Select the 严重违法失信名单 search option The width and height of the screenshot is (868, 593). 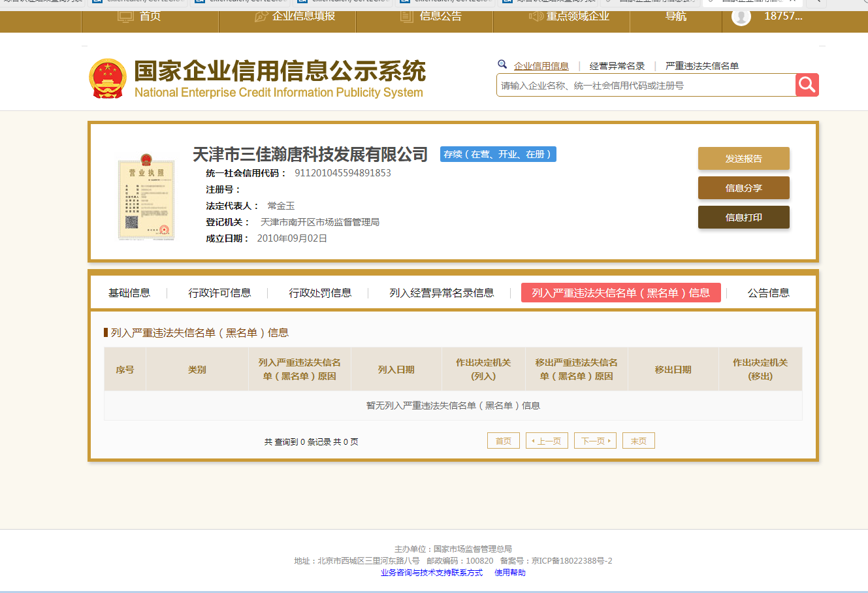tap(702, 66)
